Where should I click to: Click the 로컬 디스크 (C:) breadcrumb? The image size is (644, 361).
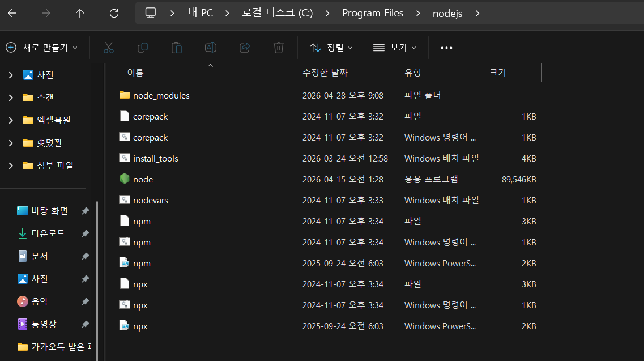[x=277, y=13]
